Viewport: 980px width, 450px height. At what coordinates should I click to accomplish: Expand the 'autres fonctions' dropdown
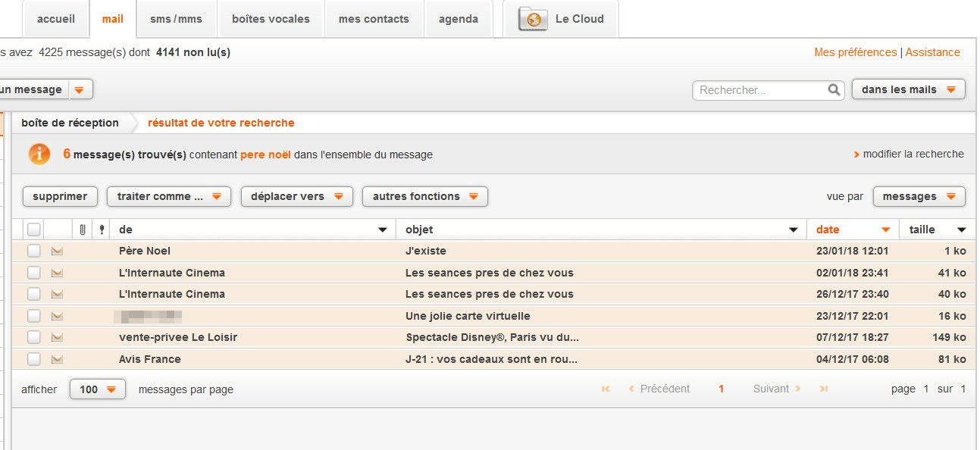[x=425, y=196]
